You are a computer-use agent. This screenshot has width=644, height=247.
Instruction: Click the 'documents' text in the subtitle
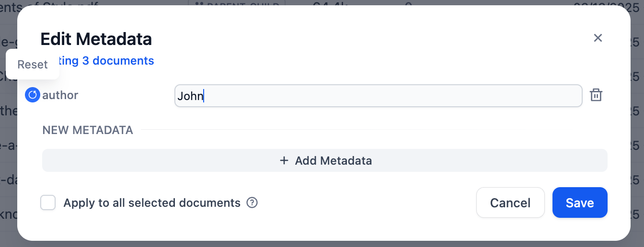click(x=123, y=61)
